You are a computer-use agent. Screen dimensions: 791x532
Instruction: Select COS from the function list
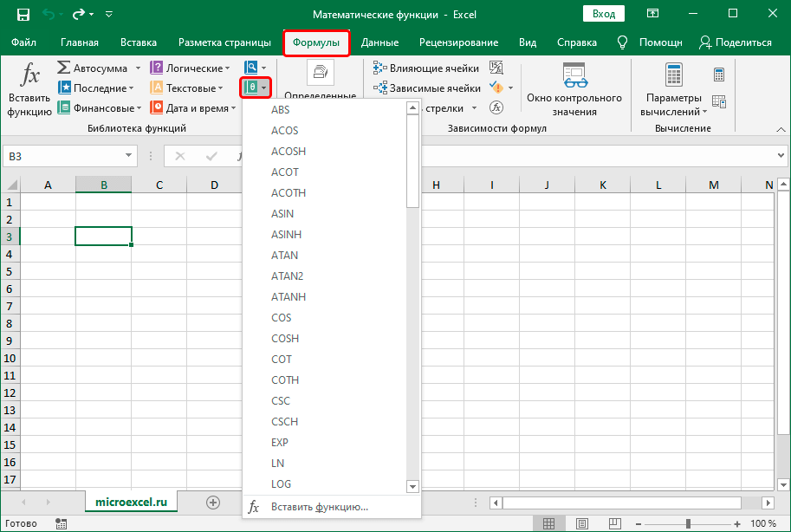[281, 317]
